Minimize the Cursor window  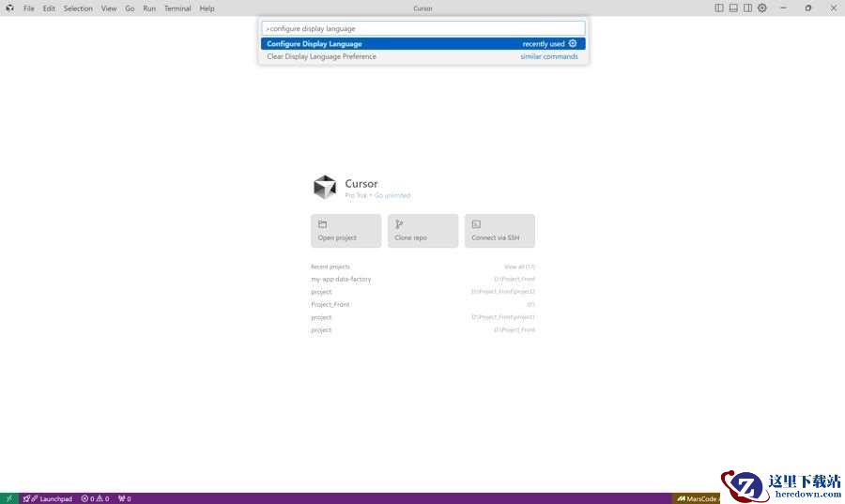(784, 8)
